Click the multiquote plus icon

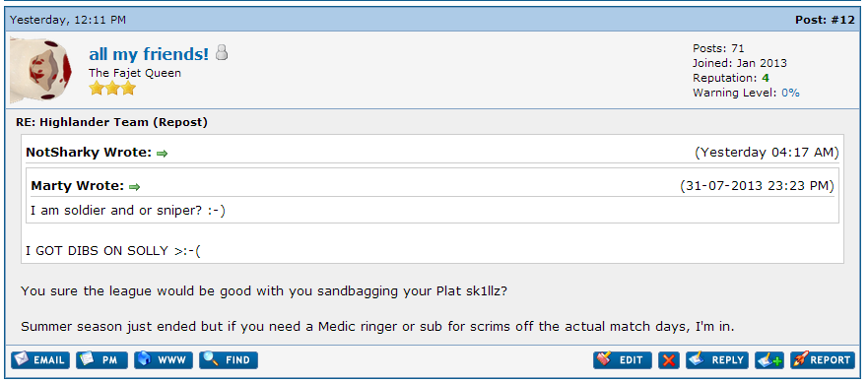(769, 360)
